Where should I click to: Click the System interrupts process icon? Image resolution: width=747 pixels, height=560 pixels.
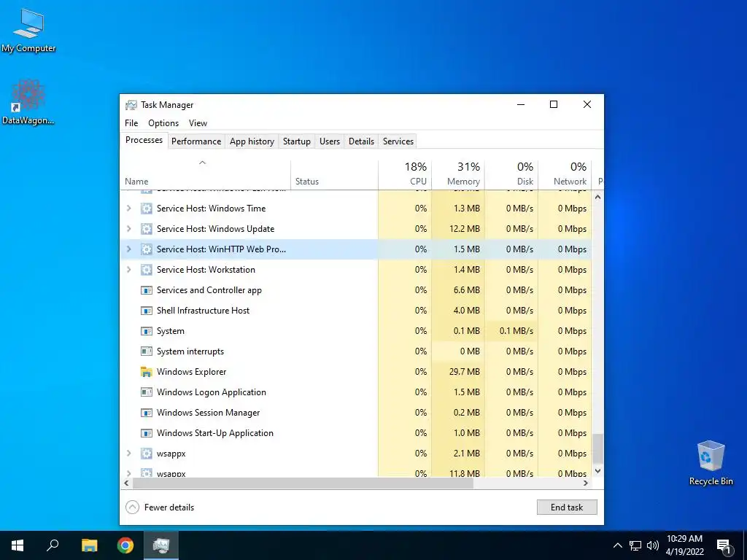click(146, 352)
